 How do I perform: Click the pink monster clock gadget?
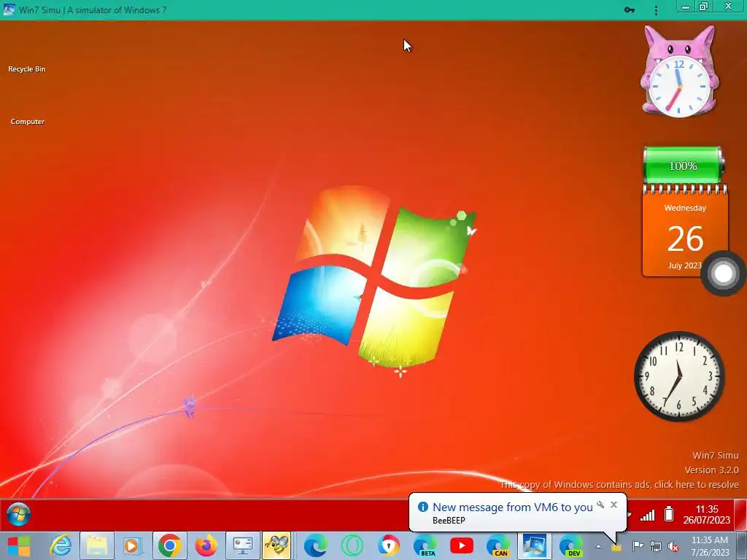tap(679, 71)
